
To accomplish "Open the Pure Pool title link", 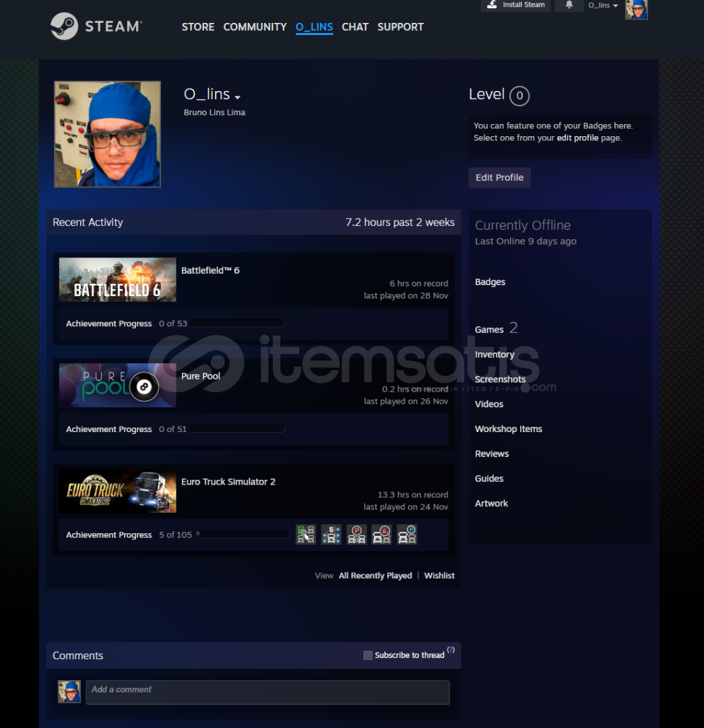I will point(201,376).
